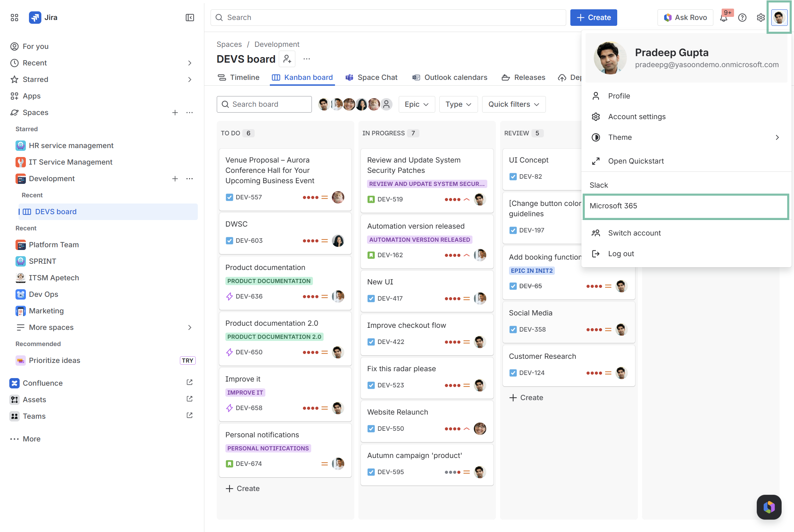The width and height of the screenshot is (794, 532).
Task: Open Account settings from the menu
Action: tap(686, 117)
